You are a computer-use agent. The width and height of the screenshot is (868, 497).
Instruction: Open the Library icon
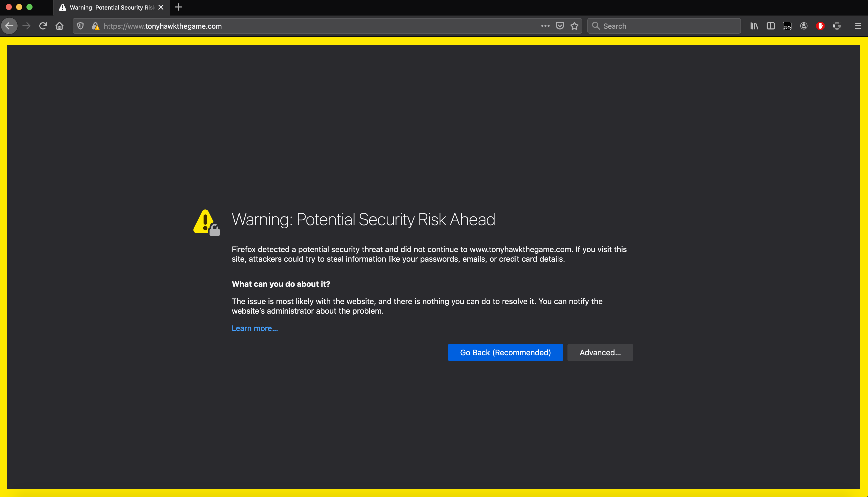pyautogui.click(x=754, y=26)
